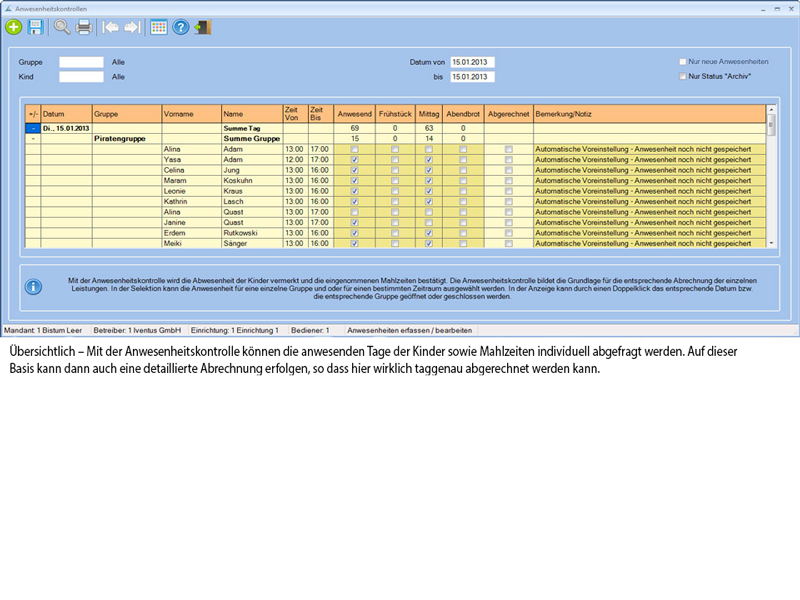Open search with the magnifying glass icon
Screen dimensions: 800x600
(63, 27)
